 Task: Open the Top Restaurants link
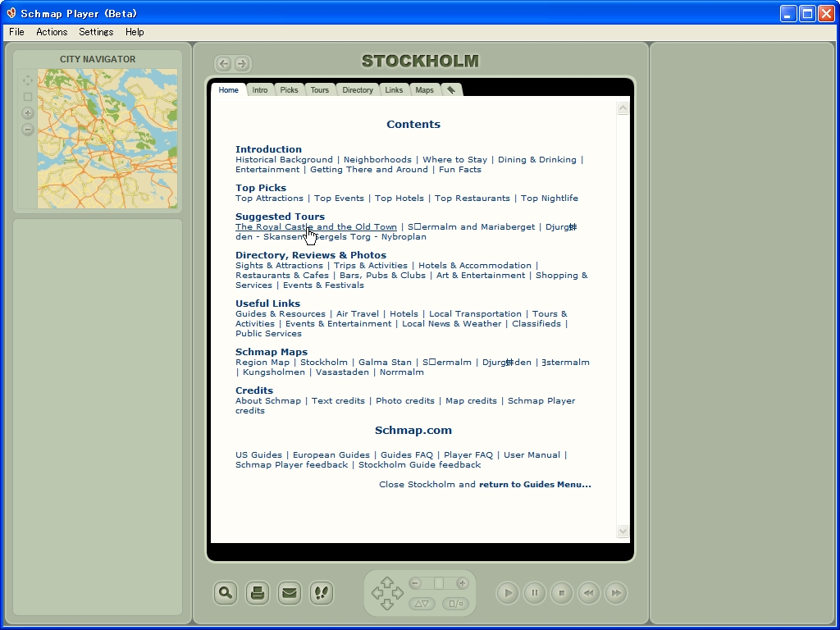click(x=472, y=199)
